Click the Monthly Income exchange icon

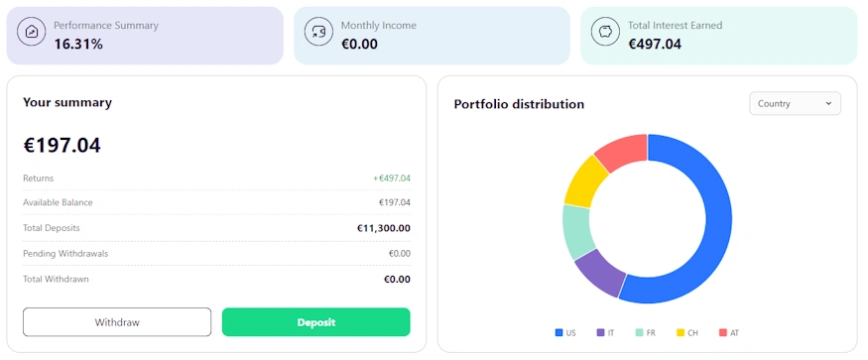(x=318, y=32)
